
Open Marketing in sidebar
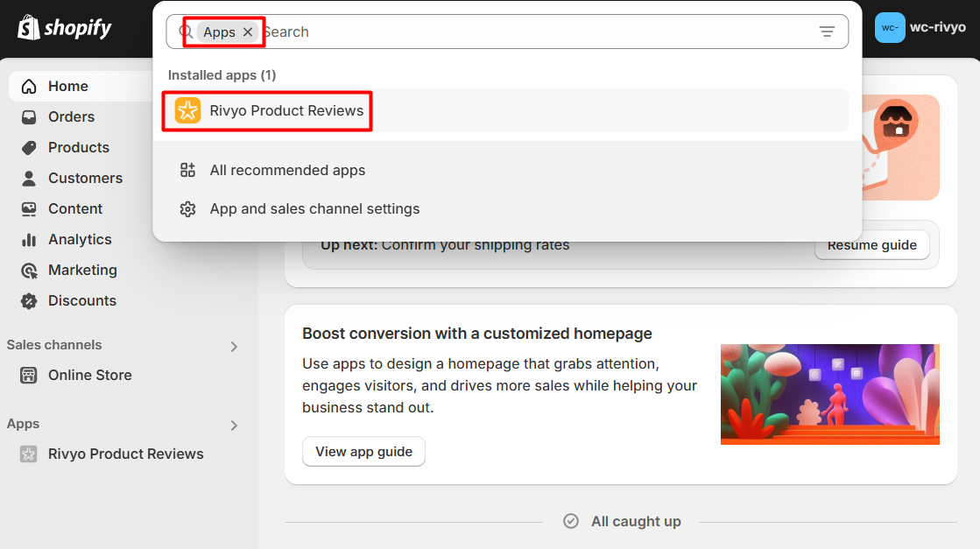click(82, 270)
